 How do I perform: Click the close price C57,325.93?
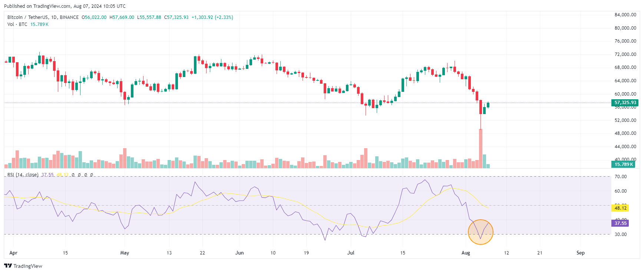point(176,17)
